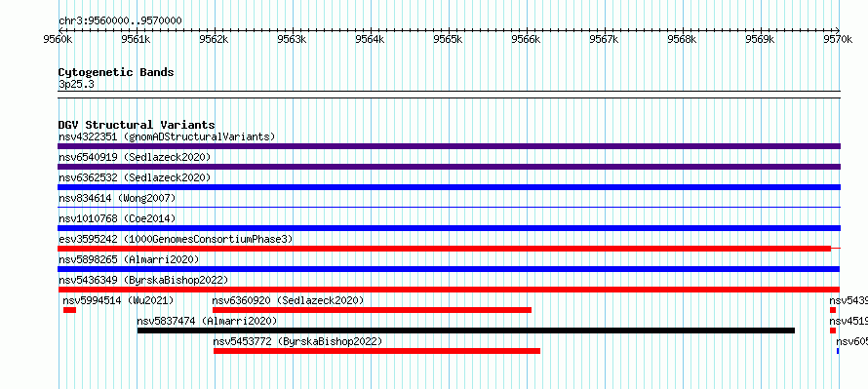Click the 9566k ruler position
This screenshot has width=868, height=389.
pyautogui.click(x=527, y=39)
